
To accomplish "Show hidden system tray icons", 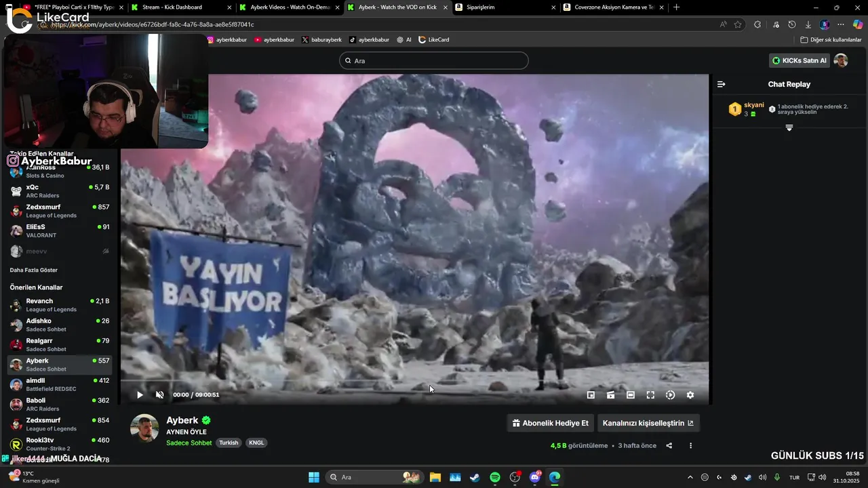I will (690, 477).
